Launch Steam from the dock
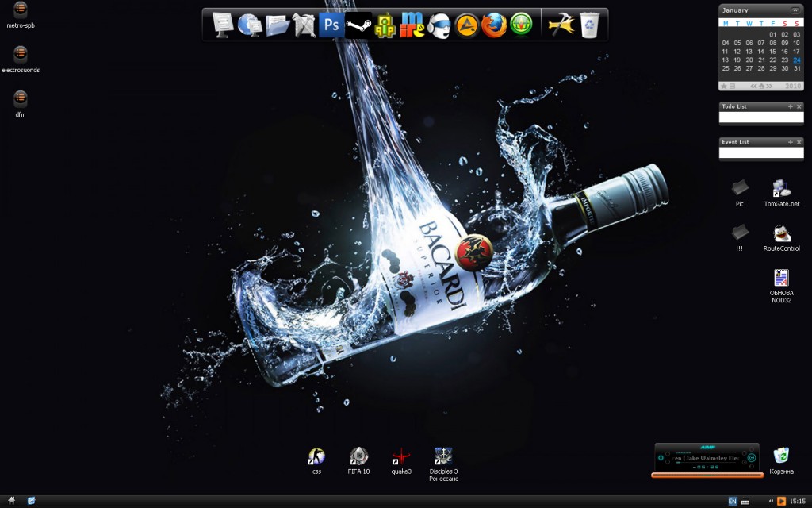The height and width of the screenshot is (508, 812). point(358,25)
